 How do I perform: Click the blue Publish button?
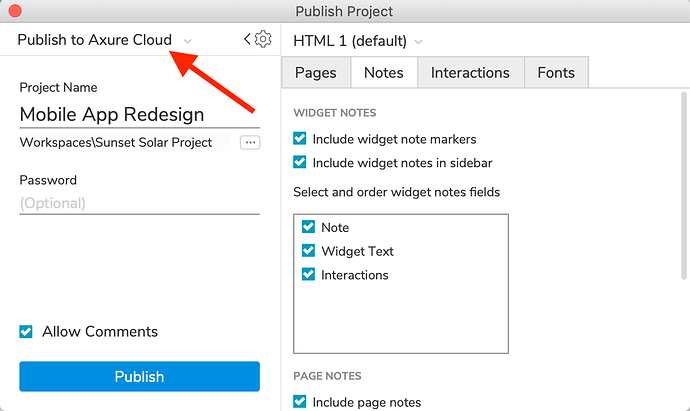[x=139, y=376]
